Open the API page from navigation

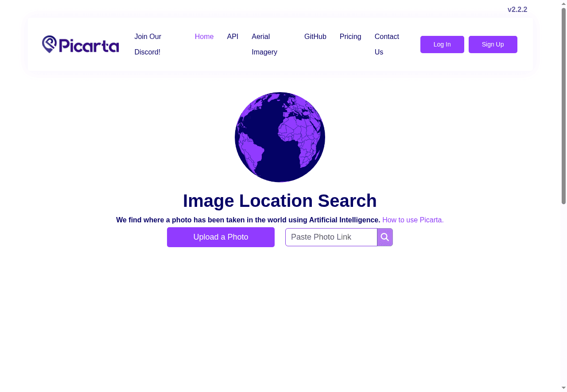pos(233,37)
